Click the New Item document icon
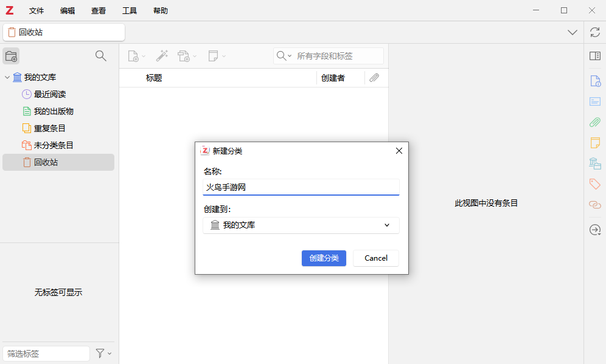Image resolution: width=606 pixels, height=364 pixels. click(x=133, y=56)
